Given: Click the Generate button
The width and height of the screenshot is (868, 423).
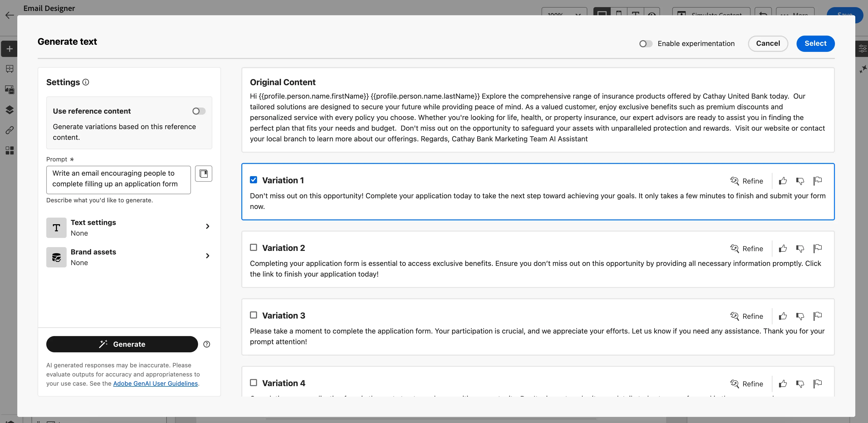Looking at the screenshot, I should pos(122,344).
